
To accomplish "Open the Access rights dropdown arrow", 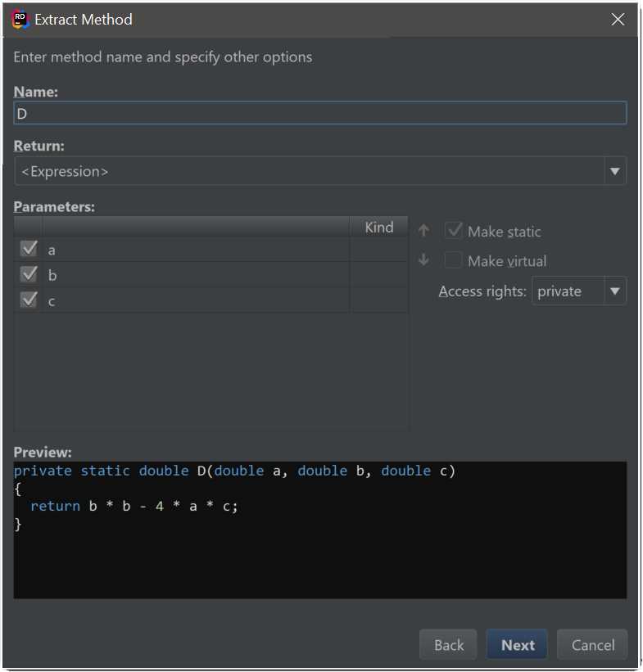I will [614, 291].
